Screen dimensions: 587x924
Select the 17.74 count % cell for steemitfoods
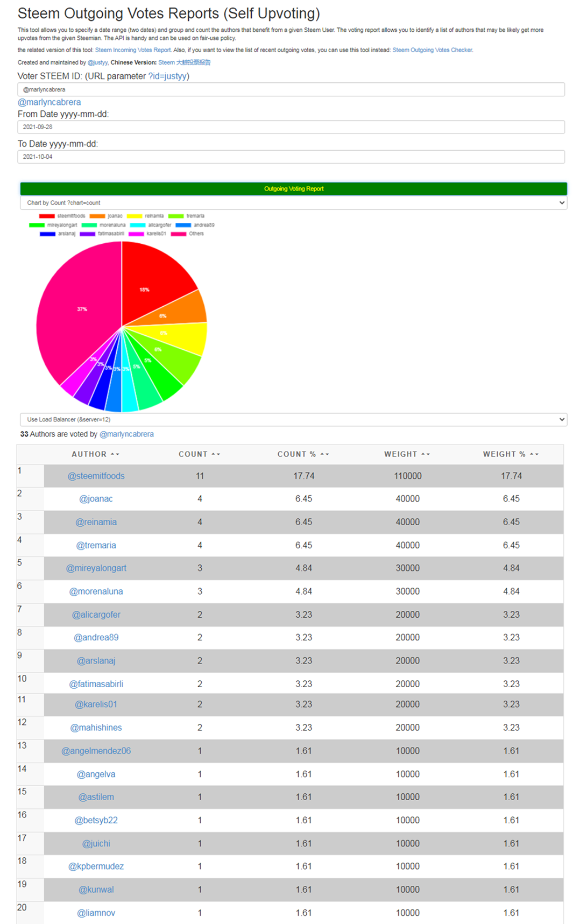[303, 476]
